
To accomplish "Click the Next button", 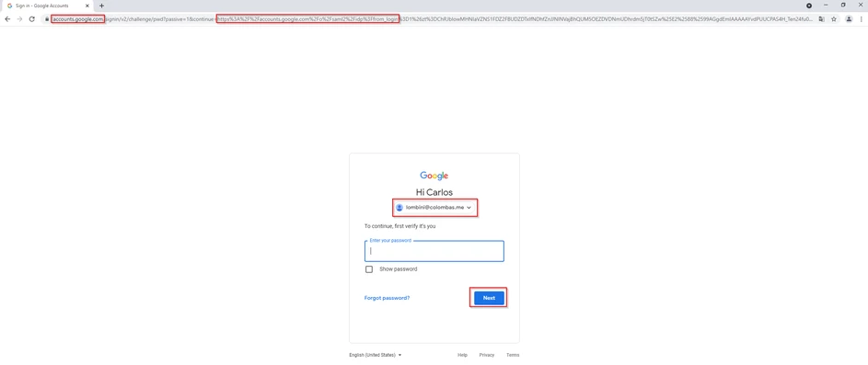I will pos(489,298).
